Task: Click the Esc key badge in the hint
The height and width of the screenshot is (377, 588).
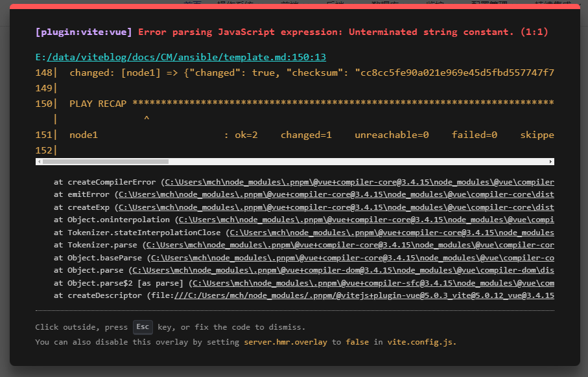Action: [143, 327]
